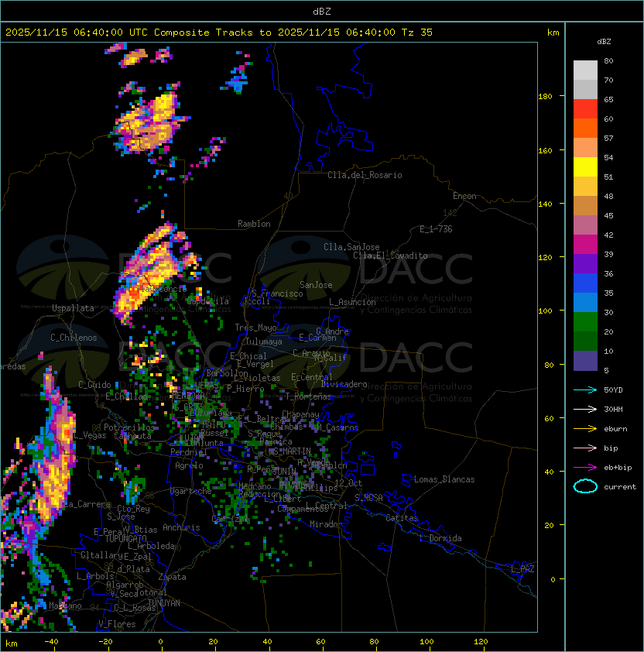Click the 'E_1-736' map label
The height and width of the screenshot is (652, 644).
click(x=436, y=229)
